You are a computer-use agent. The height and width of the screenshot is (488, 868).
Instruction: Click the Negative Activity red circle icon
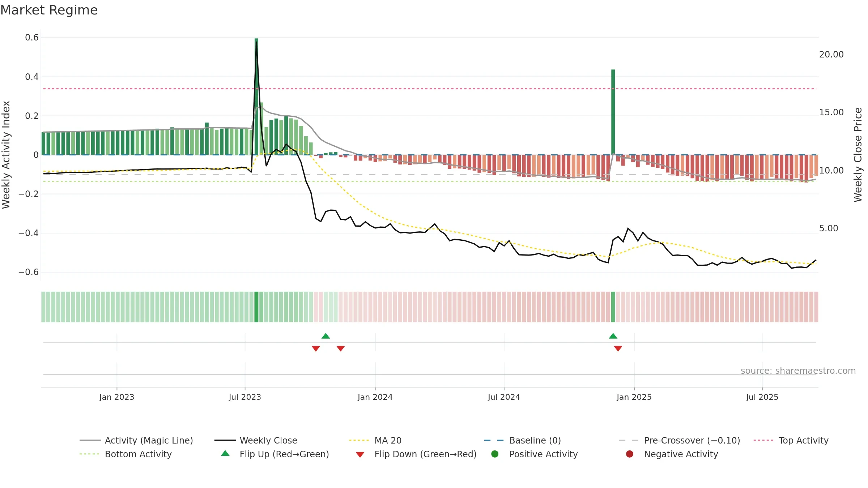coord(630,454)
